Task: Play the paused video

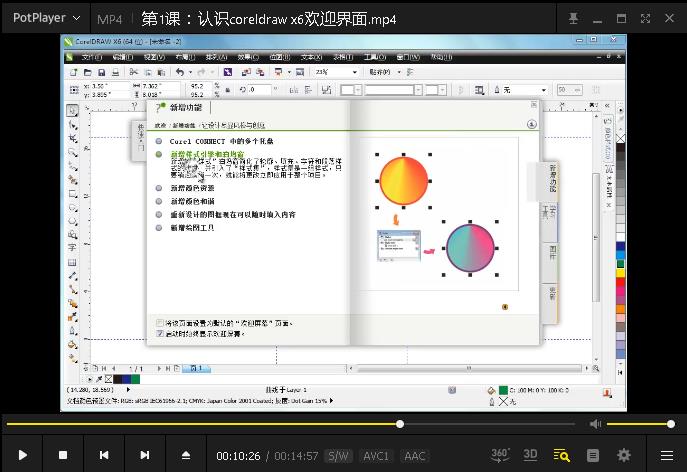Action: 23,455
